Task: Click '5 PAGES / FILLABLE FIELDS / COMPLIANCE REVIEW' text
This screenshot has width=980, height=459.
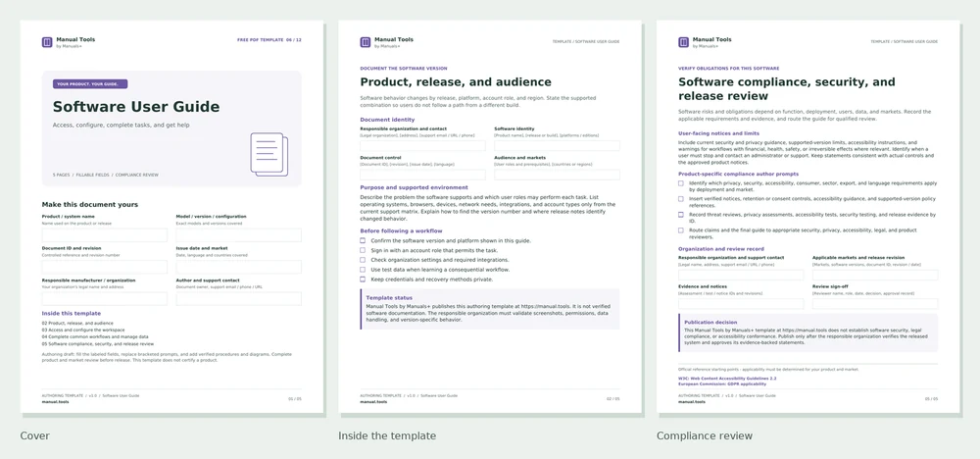Action: 106,176
